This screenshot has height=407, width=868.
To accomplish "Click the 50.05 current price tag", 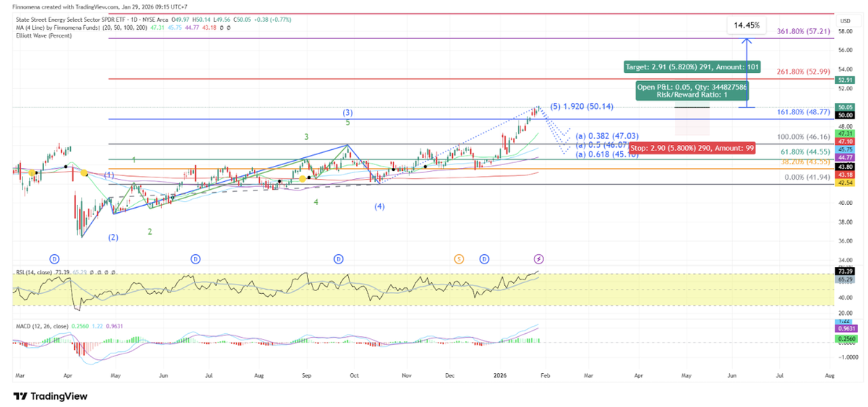I will 844,106.
